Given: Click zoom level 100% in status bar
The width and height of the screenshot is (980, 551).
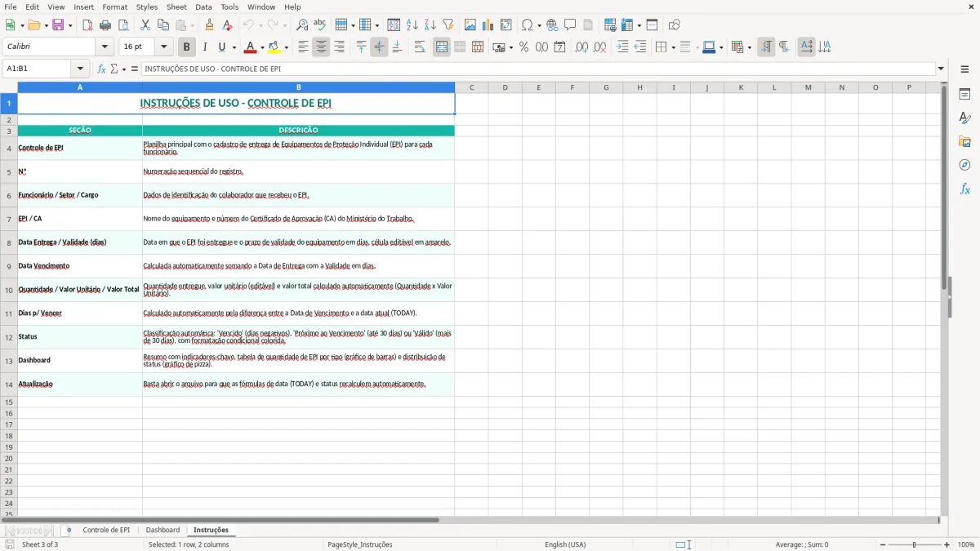Looking at the screenshot, I should pyautogui.click(x=966, y=544).
